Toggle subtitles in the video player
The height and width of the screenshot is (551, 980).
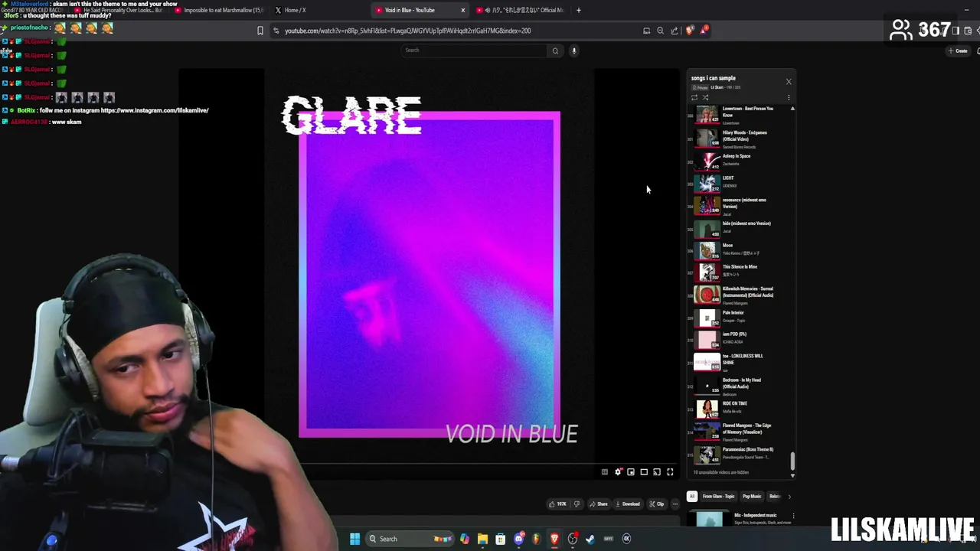[605, 472]
